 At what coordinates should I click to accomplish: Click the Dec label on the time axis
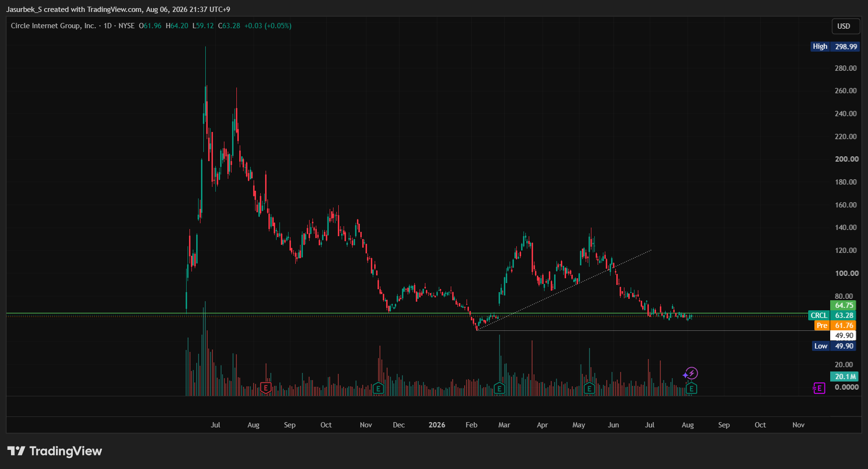(x=399, y=425)
